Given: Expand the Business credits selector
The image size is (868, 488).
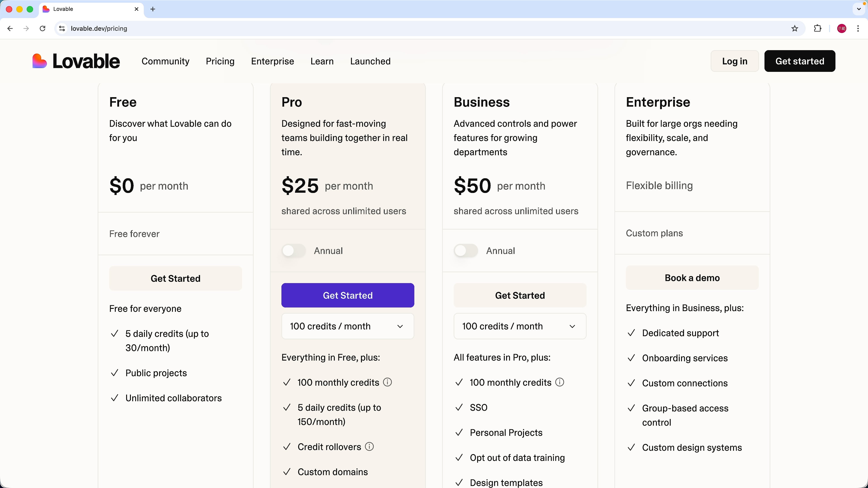Looking at the screenshot, I should click(520, 326).
